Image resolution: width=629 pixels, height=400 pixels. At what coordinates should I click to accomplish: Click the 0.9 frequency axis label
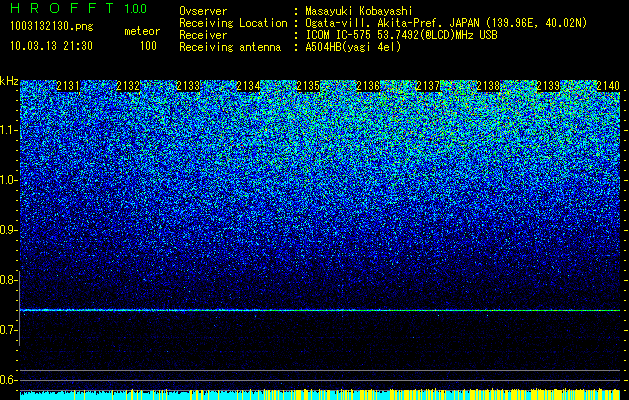7,230
